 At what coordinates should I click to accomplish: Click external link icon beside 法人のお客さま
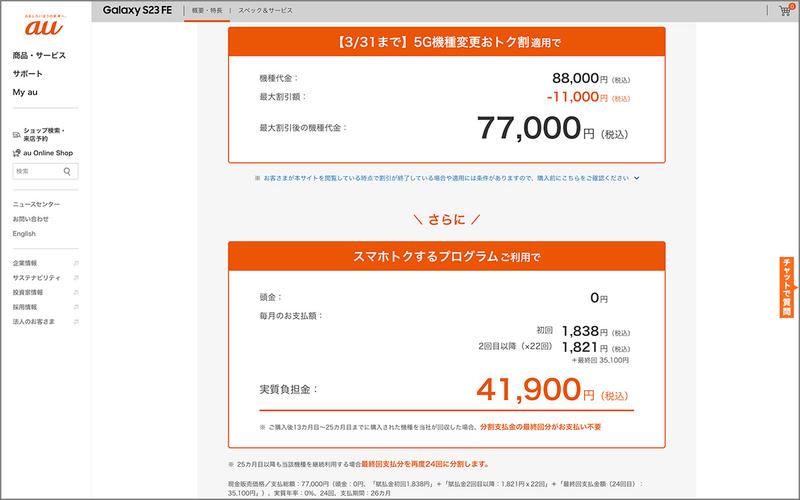click(76, 322)
